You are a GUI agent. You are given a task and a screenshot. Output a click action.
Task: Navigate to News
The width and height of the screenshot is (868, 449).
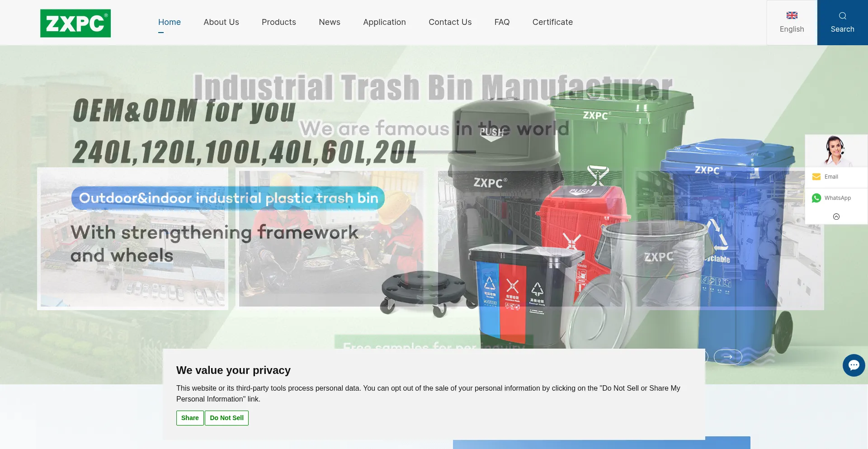point(330,22)
